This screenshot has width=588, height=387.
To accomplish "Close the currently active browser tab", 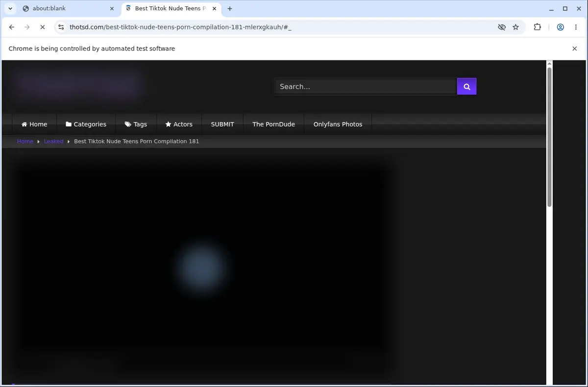I will point(214,8).
